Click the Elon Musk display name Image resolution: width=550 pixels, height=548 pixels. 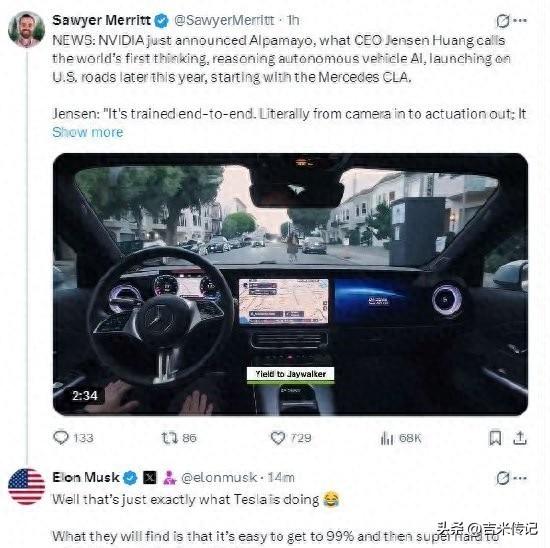(x=86, y=477)
